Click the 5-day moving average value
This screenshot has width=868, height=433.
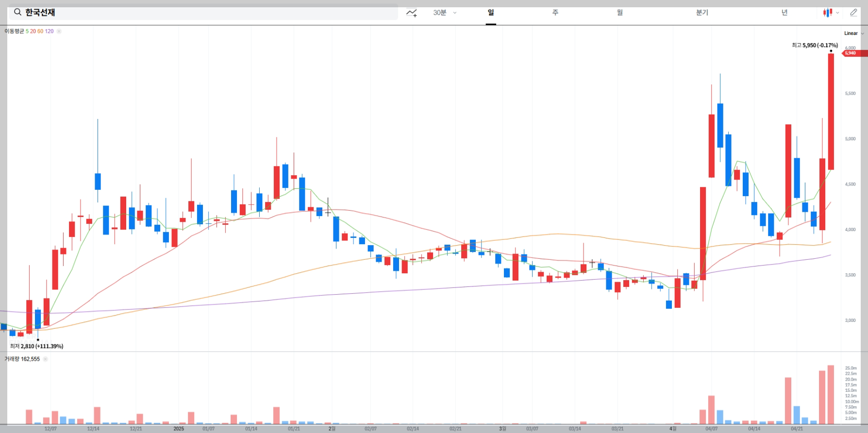point(27,31)
